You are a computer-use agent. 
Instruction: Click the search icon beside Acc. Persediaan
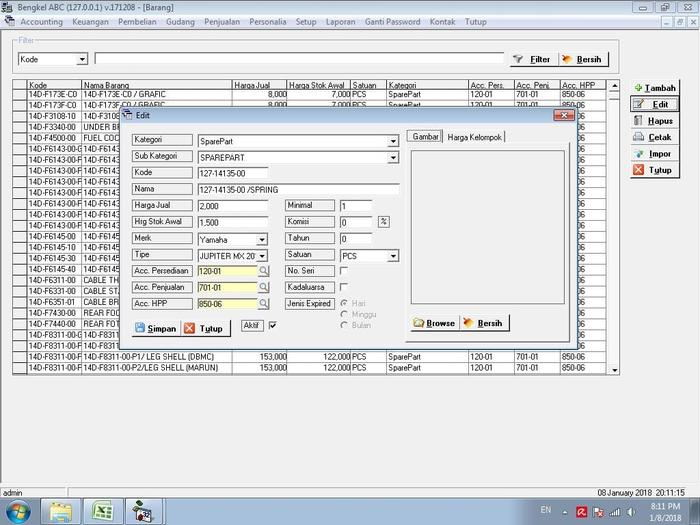tap(264, 271)
